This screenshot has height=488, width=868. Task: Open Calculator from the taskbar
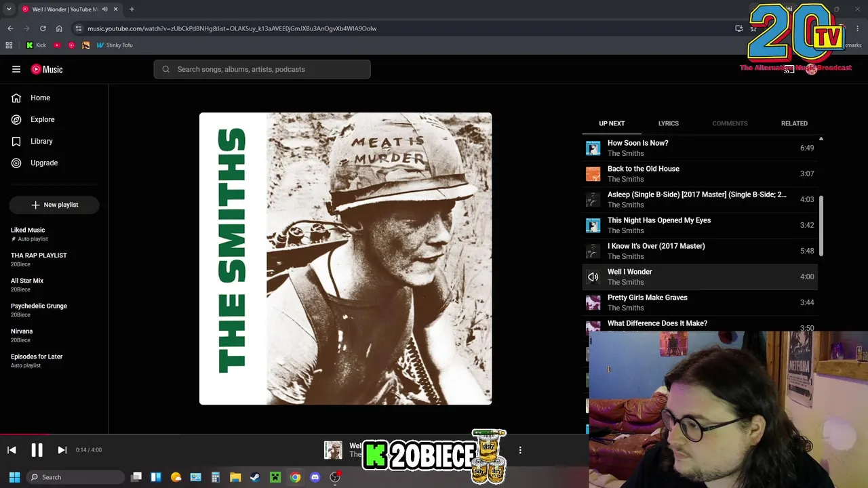click(x=216, y=477)
